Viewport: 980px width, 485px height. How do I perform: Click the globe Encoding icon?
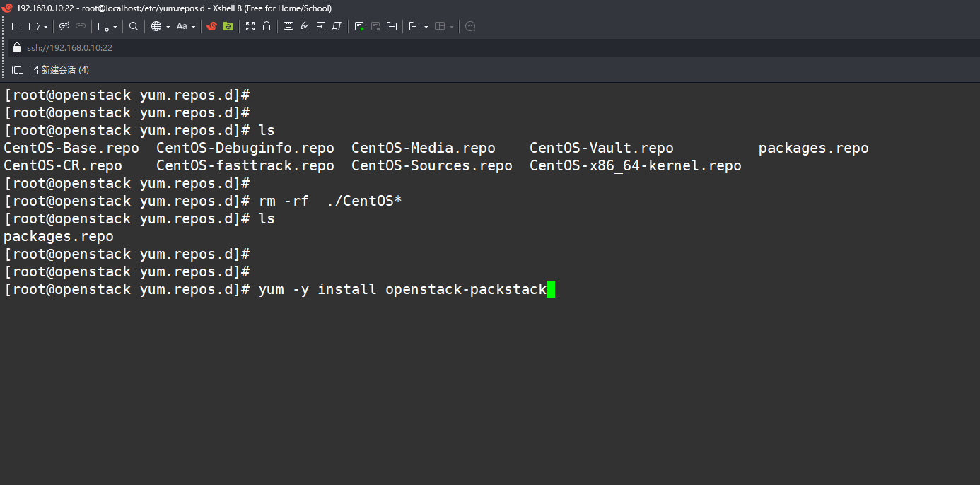156,26
